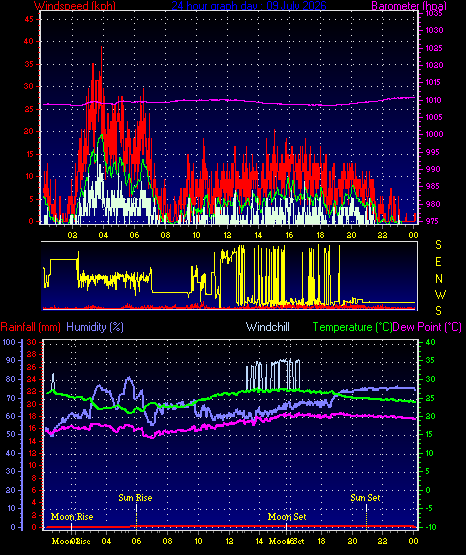
Task: Click the 24 hour graph day title
Action: coord(249,5)
